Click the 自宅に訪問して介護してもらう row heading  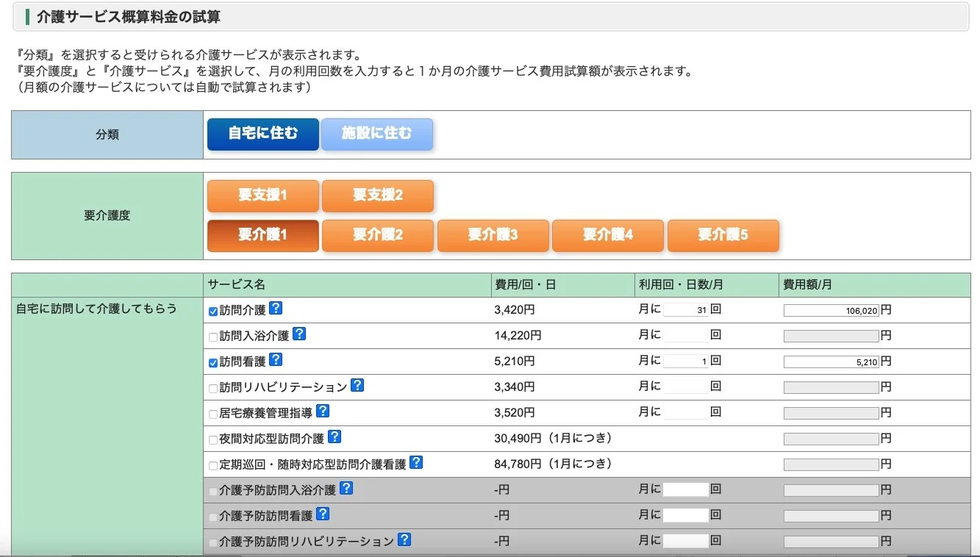(96, 309)
